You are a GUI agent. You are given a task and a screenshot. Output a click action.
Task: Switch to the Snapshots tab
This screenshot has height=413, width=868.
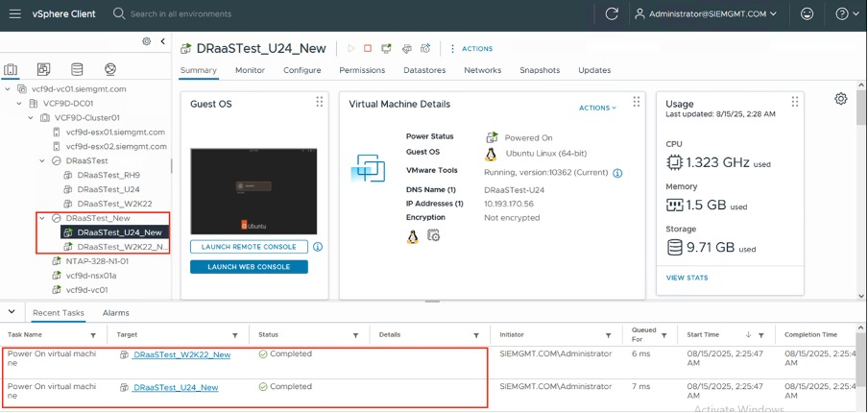(x=539, y=70)
